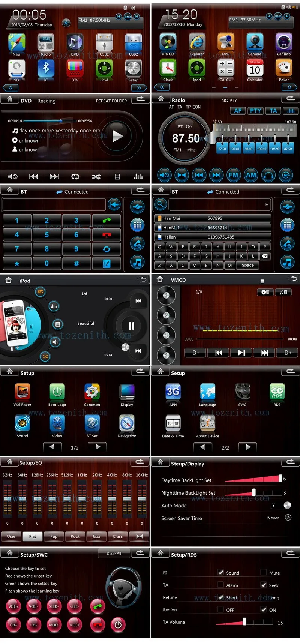Click the Clear All button in SWC setup
The height and width of the screenshot is (644, 300).
click(x=114, y=553)
